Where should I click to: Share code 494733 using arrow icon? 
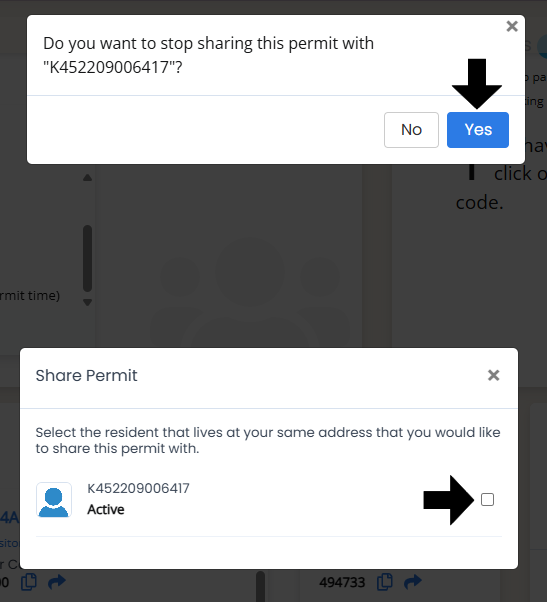point(413,582)
